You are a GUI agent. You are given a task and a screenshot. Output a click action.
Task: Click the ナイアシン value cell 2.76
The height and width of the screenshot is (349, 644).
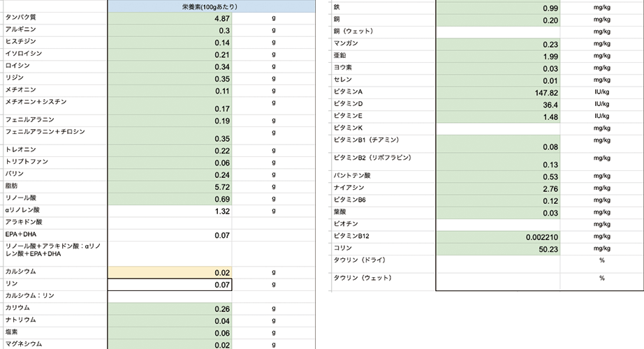(498, 188)
